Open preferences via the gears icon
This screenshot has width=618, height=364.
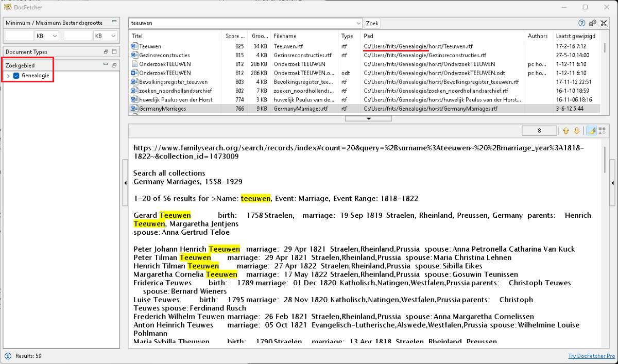click(x=593, y=23)
